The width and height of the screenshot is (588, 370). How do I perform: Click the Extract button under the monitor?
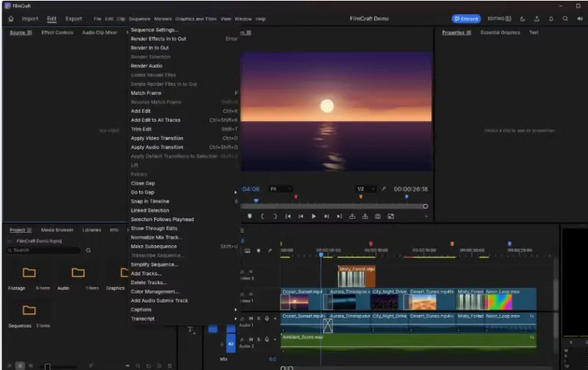point(365,216)
